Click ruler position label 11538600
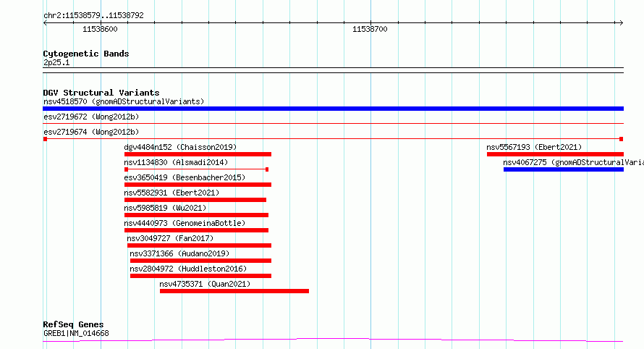 [x=100, y=29]
